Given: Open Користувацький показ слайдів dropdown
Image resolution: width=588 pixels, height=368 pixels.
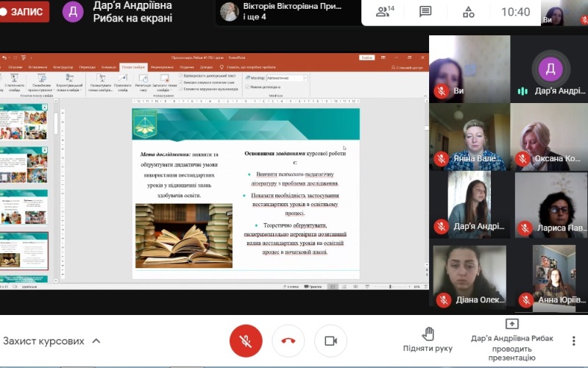Looking at the screenshot, I should click(69, 83).
